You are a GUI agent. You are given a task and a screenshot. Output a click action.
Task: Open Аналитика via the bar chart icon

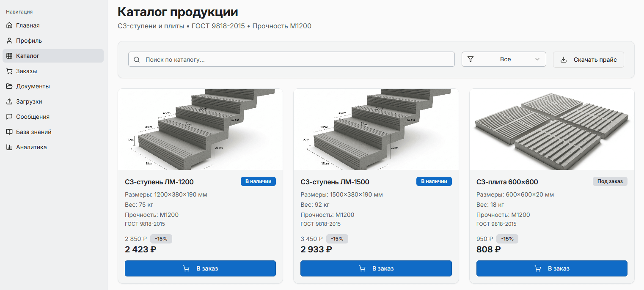[9, 147]
